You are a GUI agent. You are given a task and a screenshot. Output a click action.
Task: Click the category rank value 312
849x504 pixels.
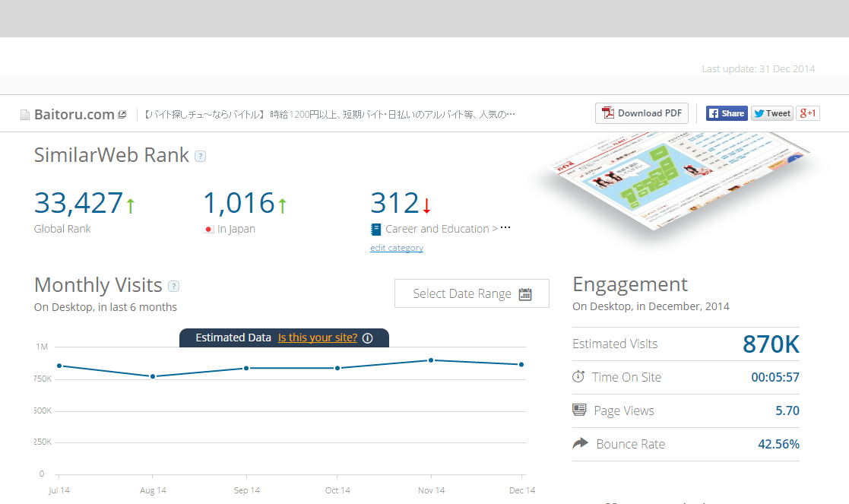(x=394, y=204)
